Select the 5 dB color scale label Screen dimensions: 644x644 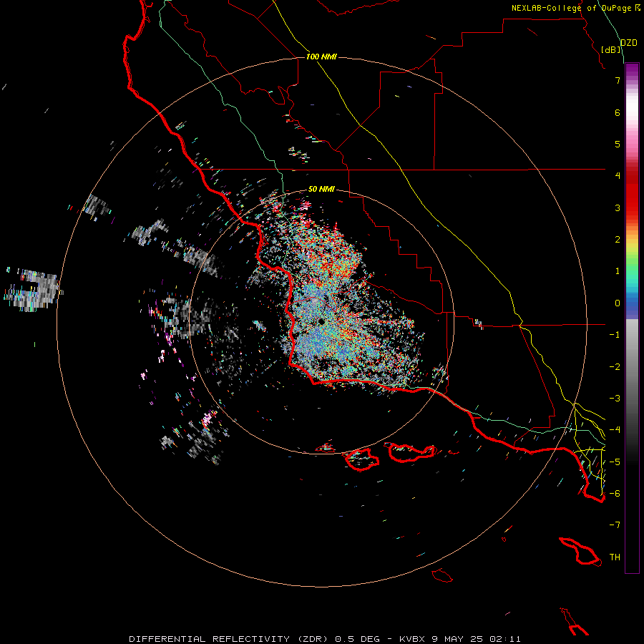point(618,144)
